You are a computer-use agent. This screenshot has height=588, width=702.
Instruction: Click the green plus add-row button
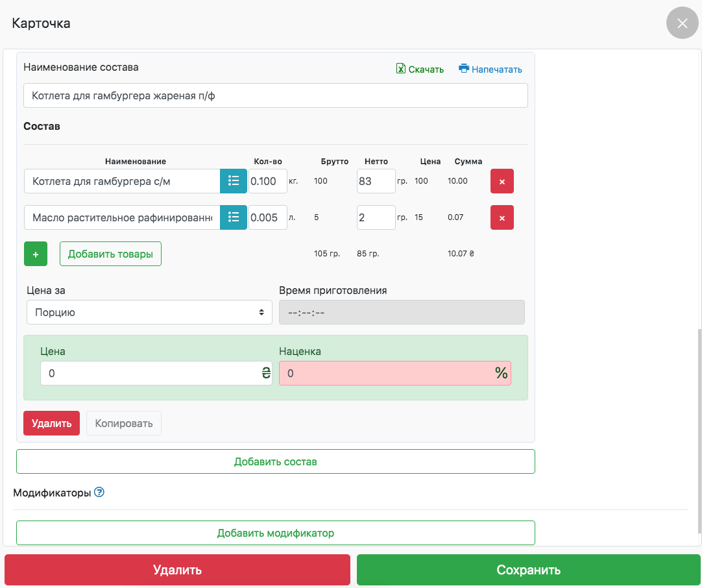coord(36,254)
